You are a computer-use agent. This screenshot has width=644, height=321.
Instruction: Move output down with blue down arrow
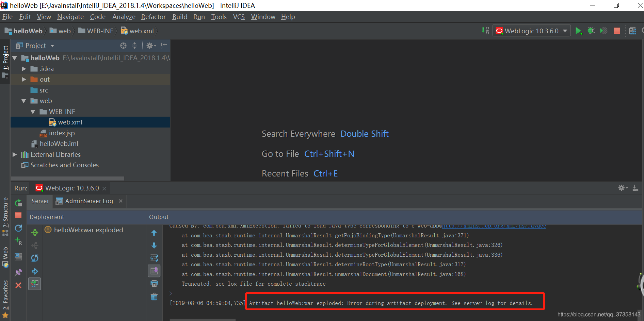tap(154, 246)
